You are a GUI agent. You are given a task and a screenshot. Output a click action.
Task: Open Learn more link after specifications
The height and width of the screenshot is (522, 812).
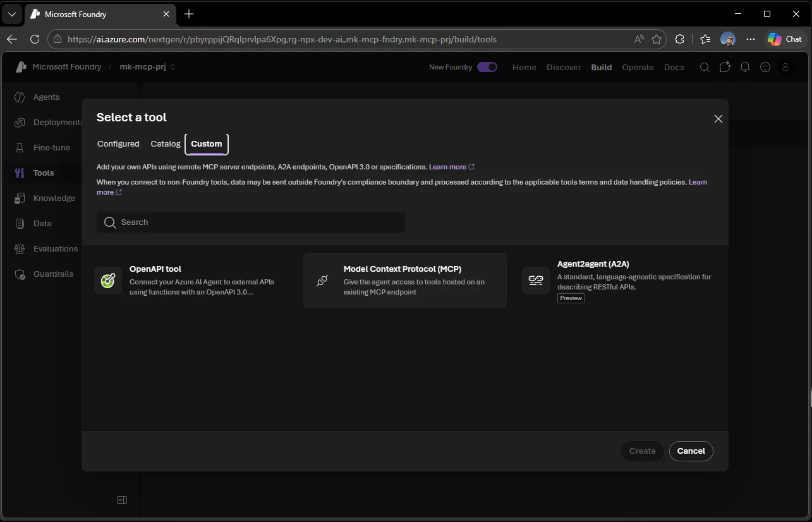click(451, 167)
